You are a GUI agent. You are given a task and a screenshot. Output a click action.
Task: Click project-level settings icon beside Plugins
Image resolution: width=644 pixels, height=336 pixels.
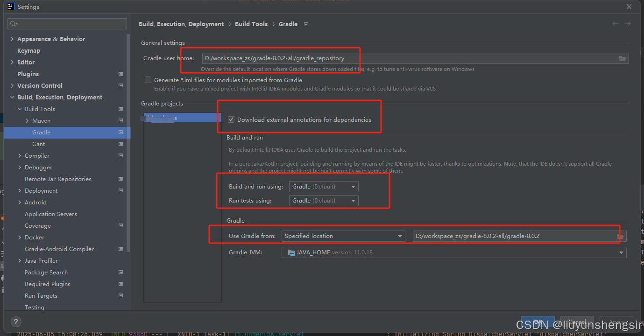120,74
